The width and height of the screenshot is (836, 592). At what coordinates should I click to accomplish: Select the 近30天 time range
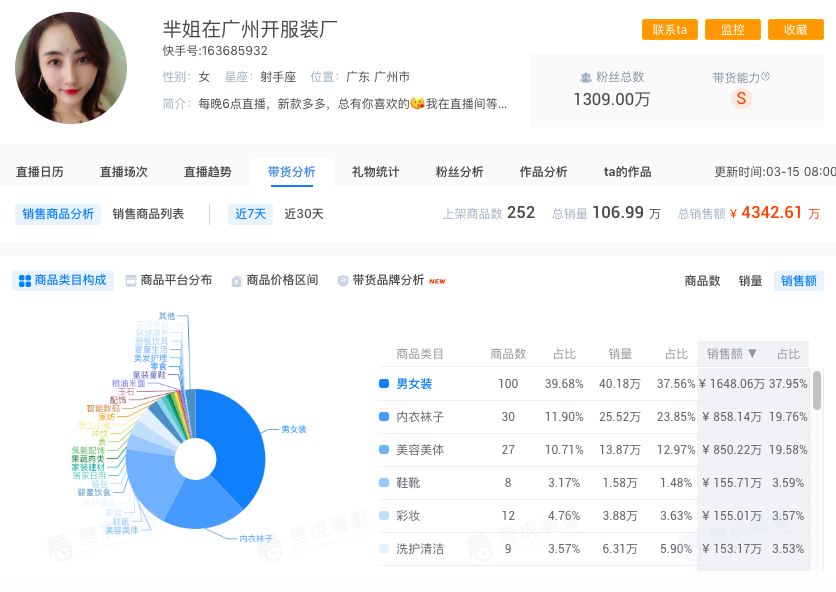click(304, 214)
